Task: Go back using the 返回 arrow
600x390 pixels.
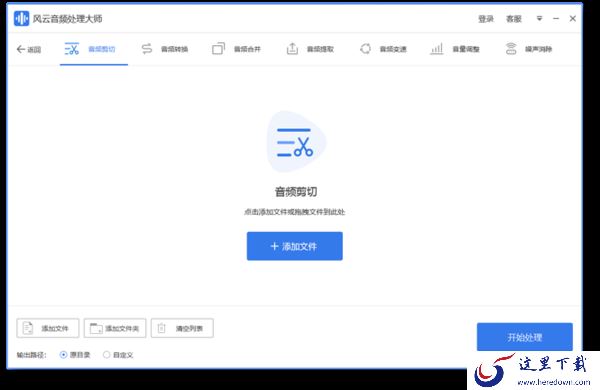Action: point(29,49)
